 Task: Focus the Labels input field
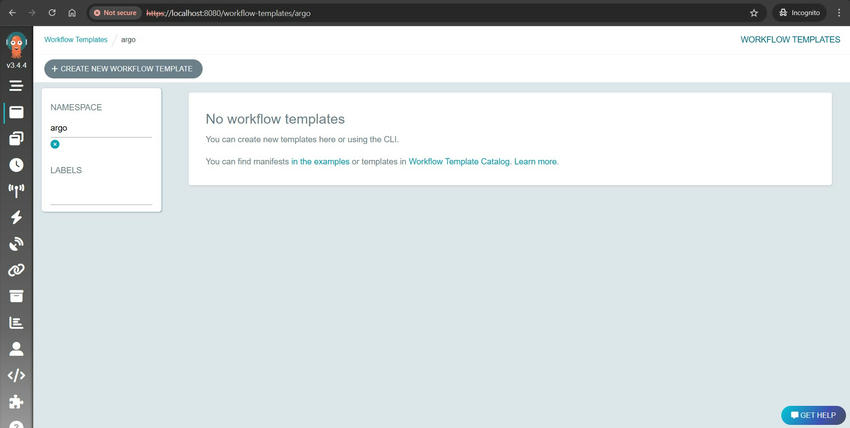[x=101, y=194]
